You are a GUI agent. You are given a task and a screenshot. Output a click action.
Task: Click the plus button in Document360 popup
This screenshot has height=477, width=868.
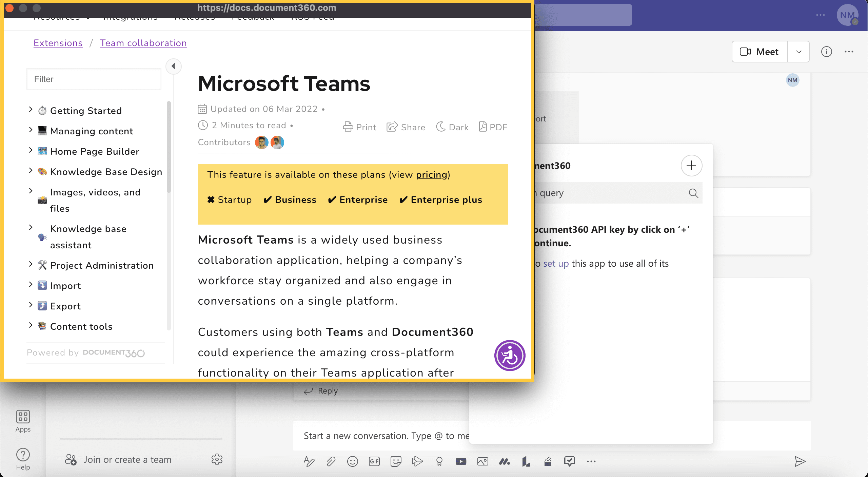[x=691, y=166]
